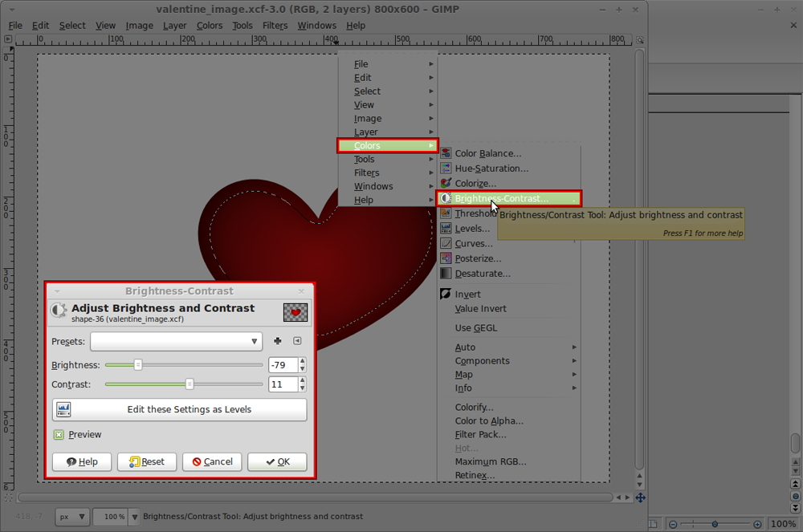This screenshot has width=803, height=532.
Task: Open the Presets dropdown
Action: tap(175, 341)
